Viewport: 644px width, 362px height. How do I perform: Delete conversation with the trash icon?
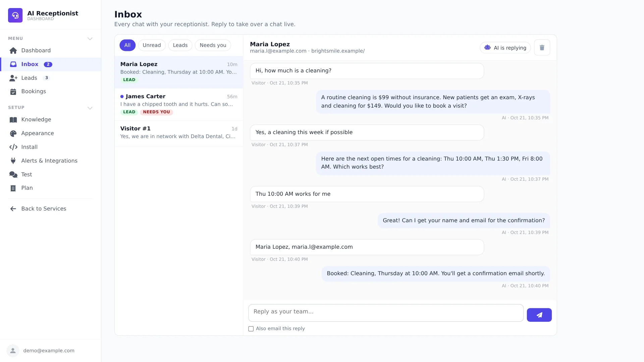[x=542, y=48]
